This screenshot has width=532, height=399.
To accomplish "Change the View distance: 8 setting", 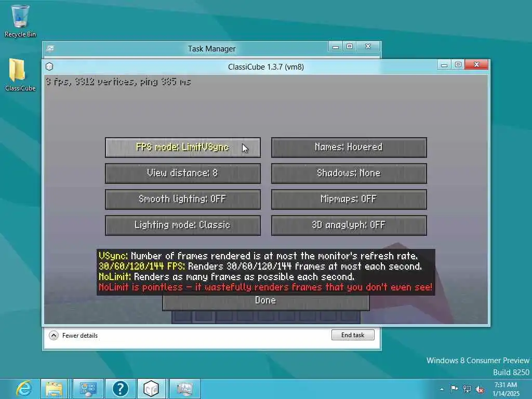I will (x=182, y=174).
